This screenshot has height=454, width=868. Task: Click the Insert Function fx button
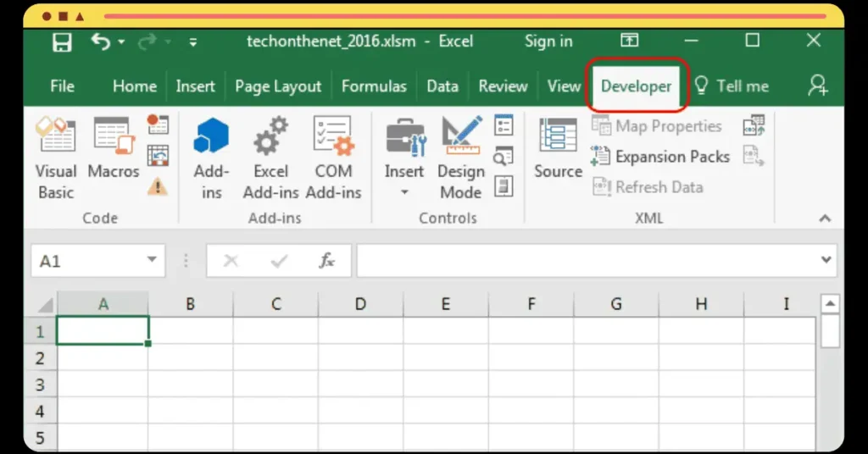(326, 260)
